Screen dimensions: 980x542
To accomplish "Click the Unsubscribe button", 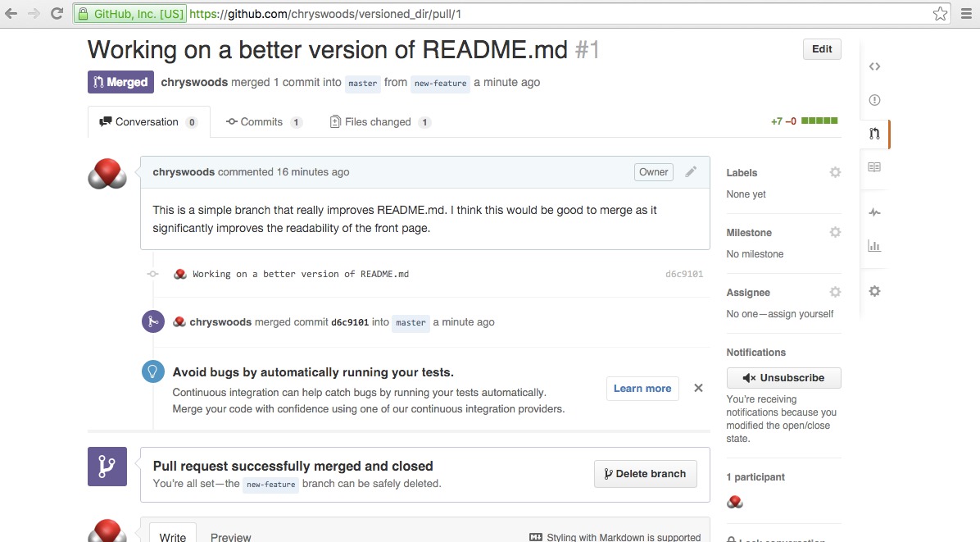I will coord(783,377).
